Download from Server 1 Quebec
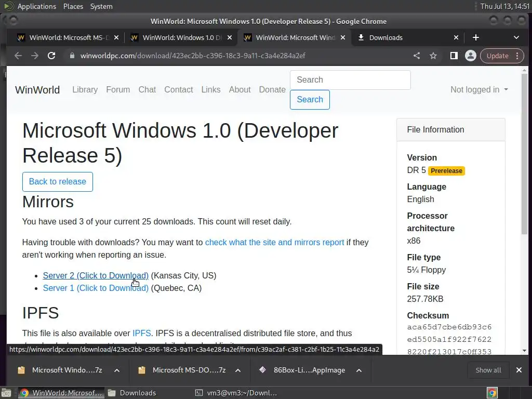 (x=96, y=288)
